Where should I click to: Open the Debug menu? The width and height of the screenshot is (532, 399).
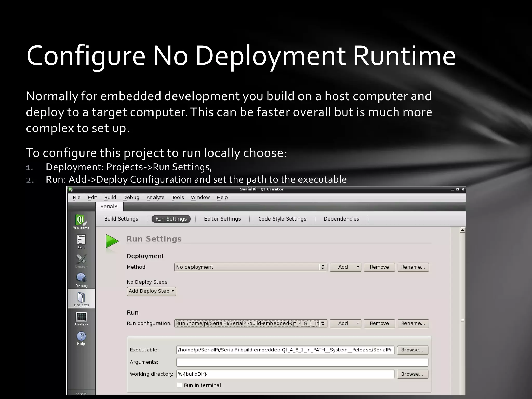[x=131, y=197]
